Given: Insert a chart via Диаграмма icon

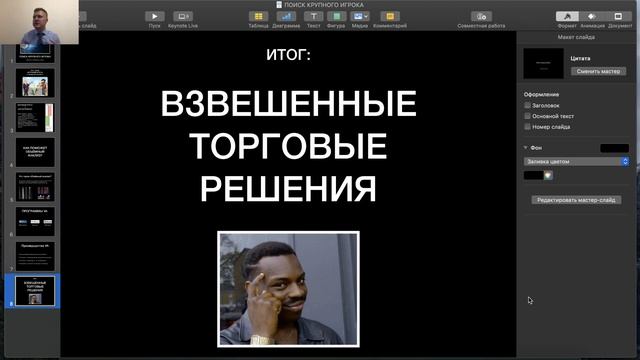Looking at the screenshot, I should (286, 16).
